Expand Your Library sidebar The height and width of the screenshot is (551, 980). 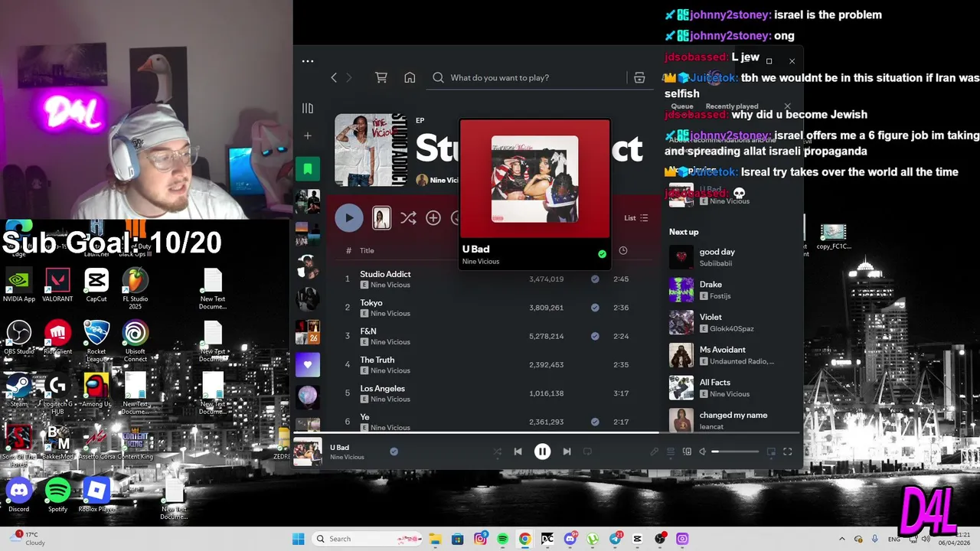coord(308,109)
